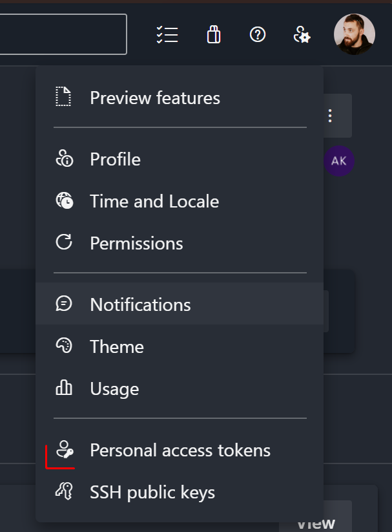The image size is (392, 532).
Task: Open the vertical three-dot more options
Action: pos(330,116)
